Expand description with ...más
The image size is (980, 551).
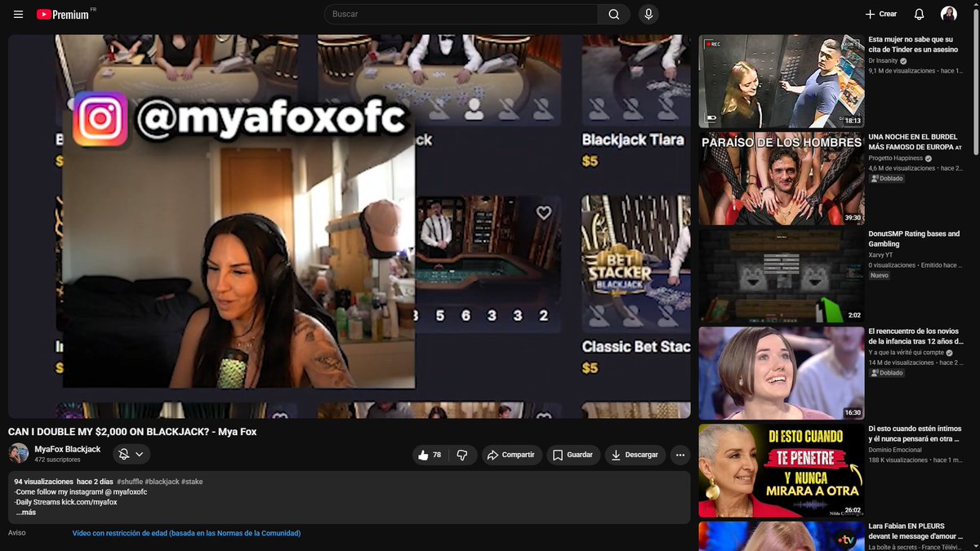25,513
